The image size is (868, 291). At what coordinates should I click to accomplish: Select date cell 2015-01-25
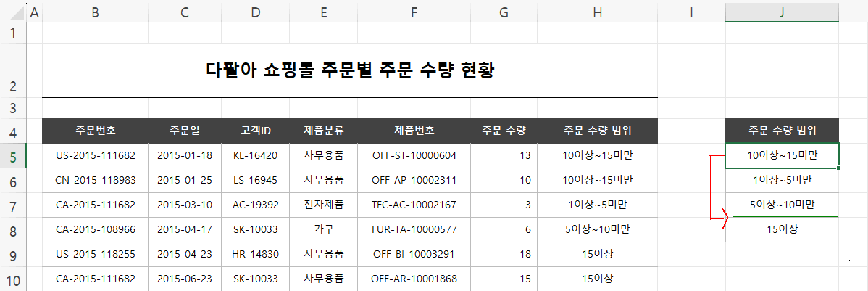(184, 180)
